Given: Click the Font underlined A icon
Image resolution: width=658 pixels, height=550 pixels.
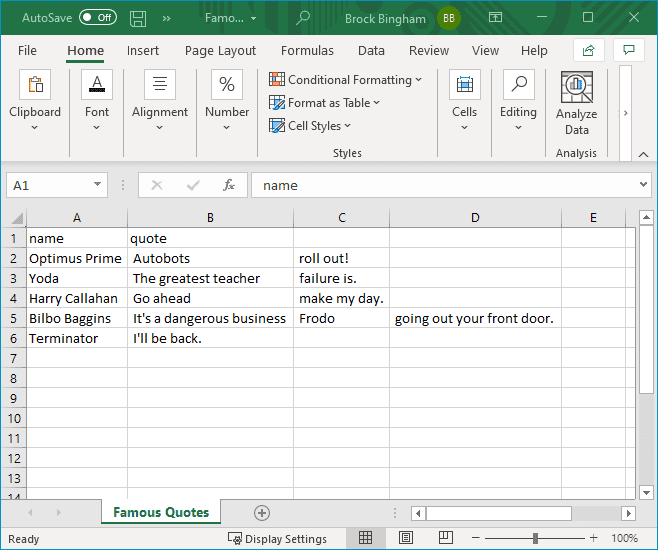Looking at the screenshot, I should coord(97,84).
